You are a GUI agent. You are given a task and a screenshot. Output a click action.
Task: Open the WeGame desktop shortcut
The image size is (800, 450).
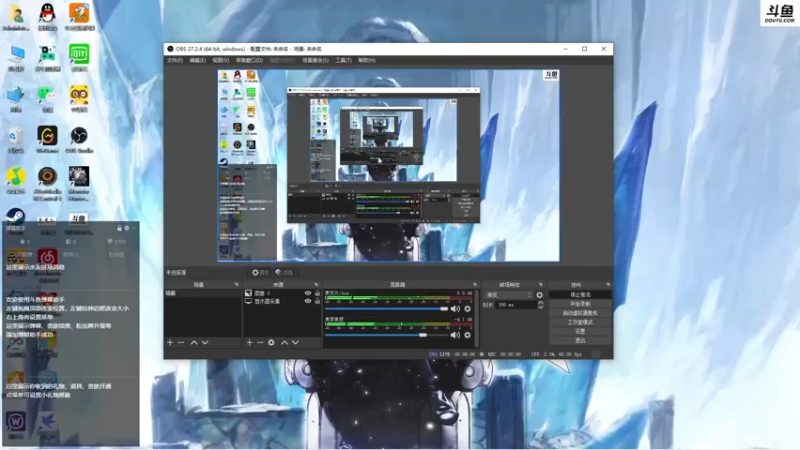click(47, 139)
